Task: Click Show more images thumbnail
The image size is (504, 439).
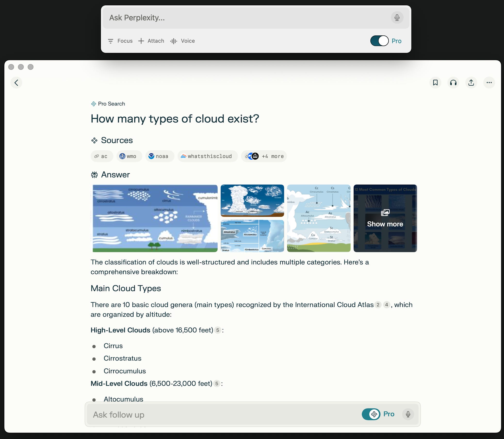Action: [x=385, y=218]
